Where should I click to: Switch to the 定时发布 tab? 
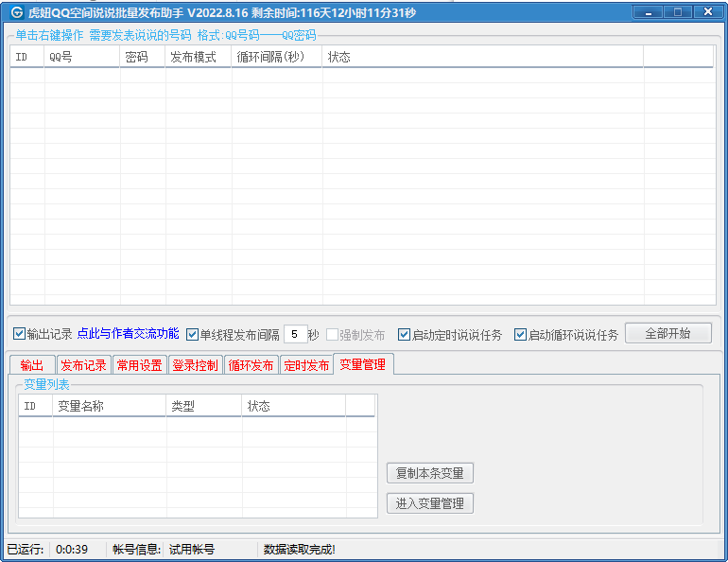306,365
